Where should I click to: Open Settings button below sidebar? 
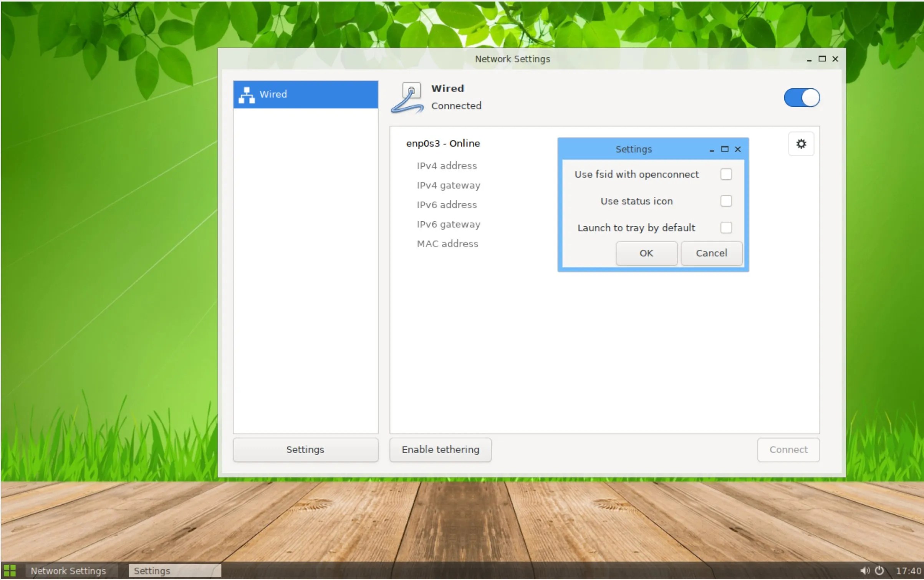tap(305, 449)
